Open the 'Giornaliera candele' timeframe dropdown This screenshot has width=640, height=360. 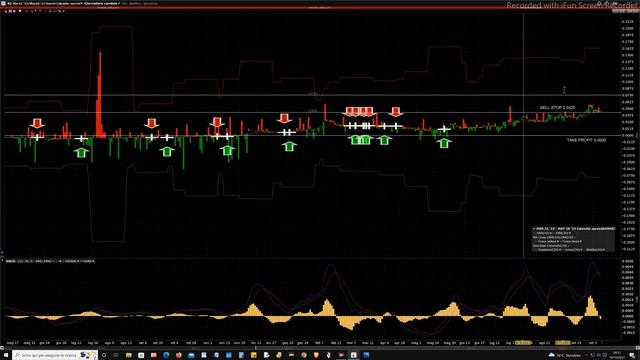[102, 3]
